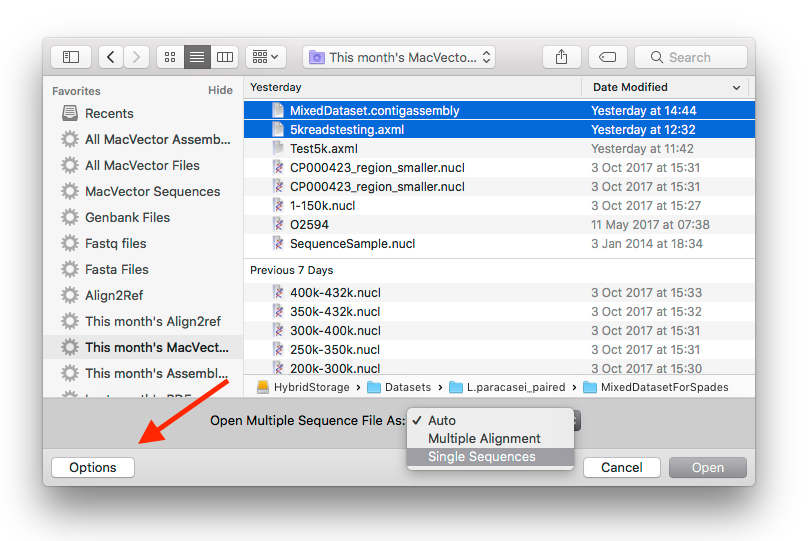
Task: Choose Single Sequences from the popup menu
Action: point(481,457)
